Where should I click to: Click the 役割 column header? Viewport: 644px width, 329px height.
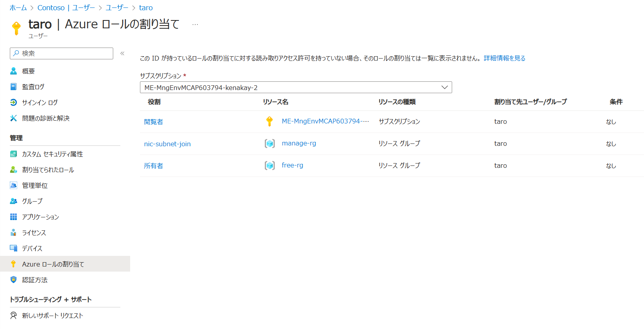click(154, 102)
